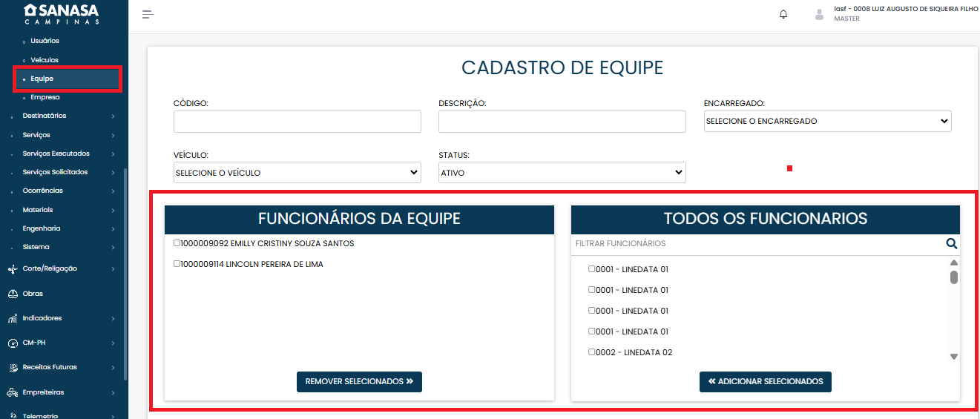Toggle the sidebar hamburger menu icon

coord(148,15)
